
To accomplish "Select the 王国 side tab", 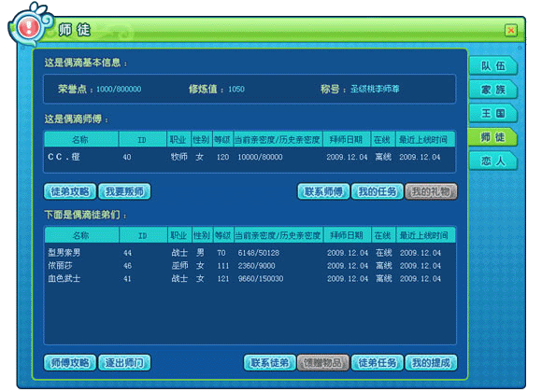I will pos(493,113).
